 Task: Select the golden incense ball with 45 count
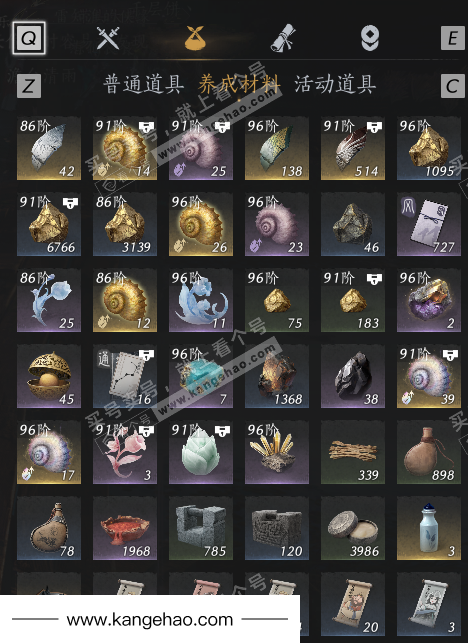tap(49, 376)
